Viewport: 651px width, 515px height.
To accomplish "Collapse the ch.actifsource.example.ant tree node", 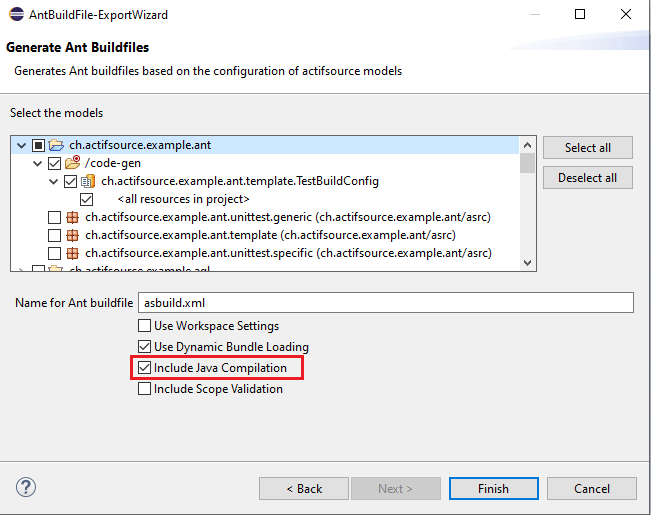I will coord(22,146).
